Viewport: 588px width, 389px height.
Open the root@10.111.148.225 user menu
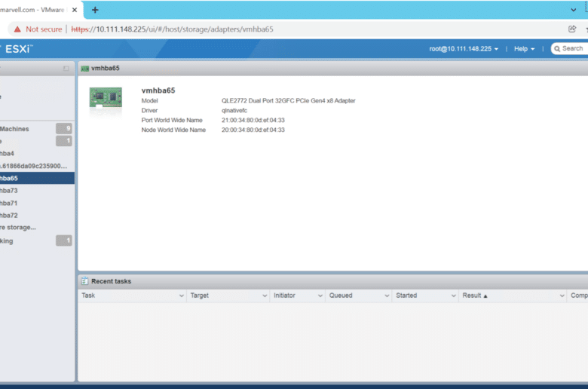coord(464,49)
